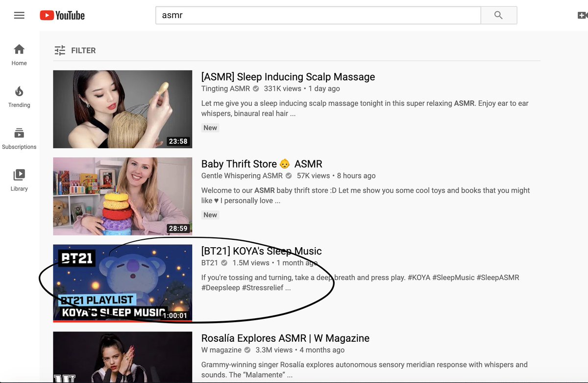The width and height of the screenshot is (588, 383).
Task: Open Rosalía Explores ASMR | W Magazine title
Action: coord(285,338)
